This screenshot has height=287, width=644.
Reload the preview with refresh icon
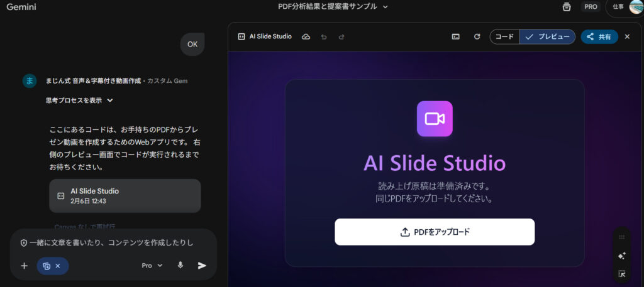[x=477, y=36]
